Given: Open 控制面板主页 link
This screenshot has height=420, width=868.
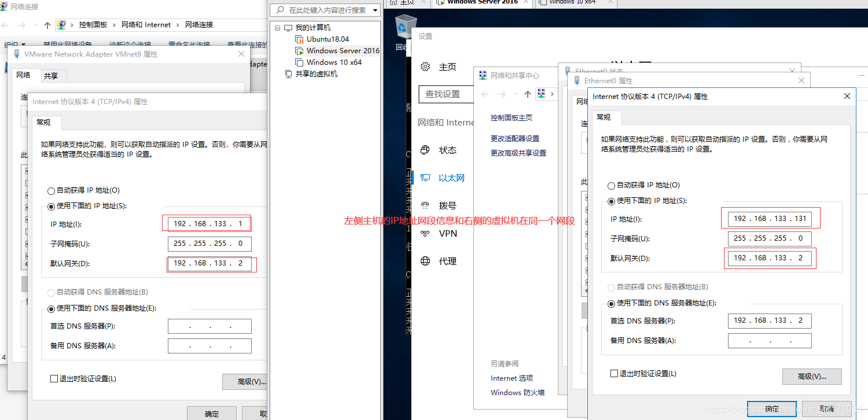Looking at the screenshot, I should (512, 117).
